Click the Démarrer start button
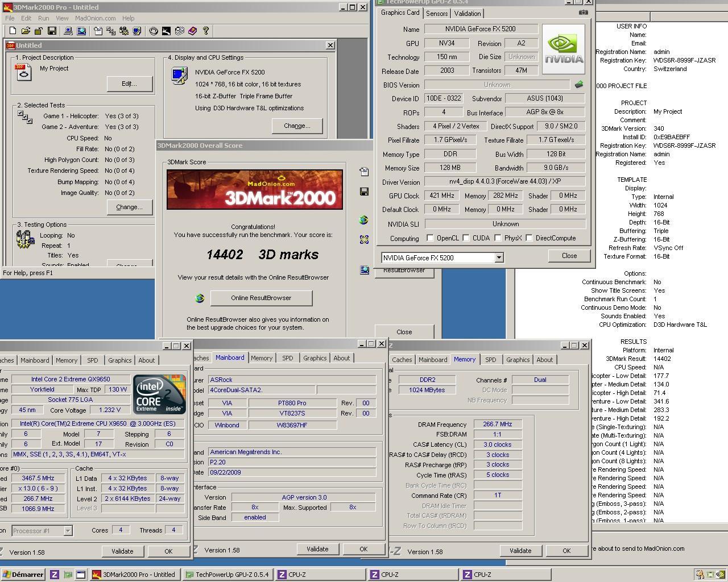 pyautogui.click(x=23, y=575)
